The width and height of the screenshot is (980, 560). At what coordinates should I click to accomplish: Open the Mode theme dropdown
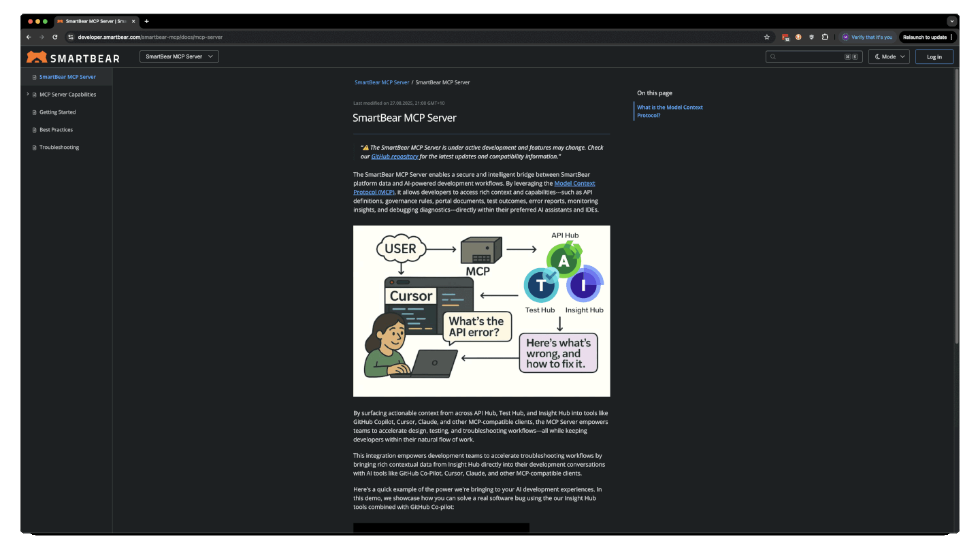(x=889, y=57)
